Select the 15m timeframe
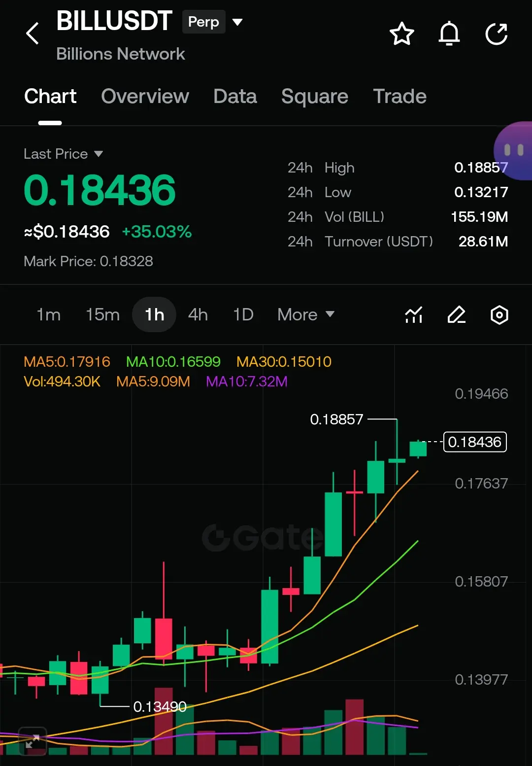The width and height of the screenshot is (532, 766). pos(102,314)
